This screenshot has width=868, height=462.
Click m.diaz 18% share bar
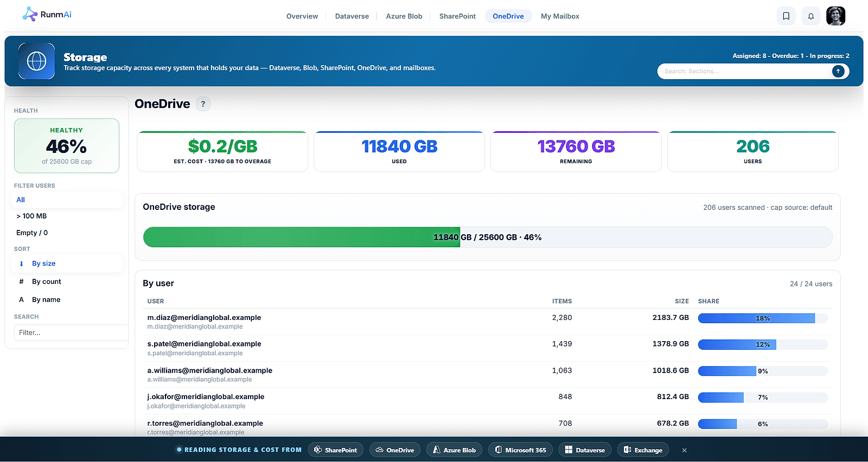[x=763, y=318]
